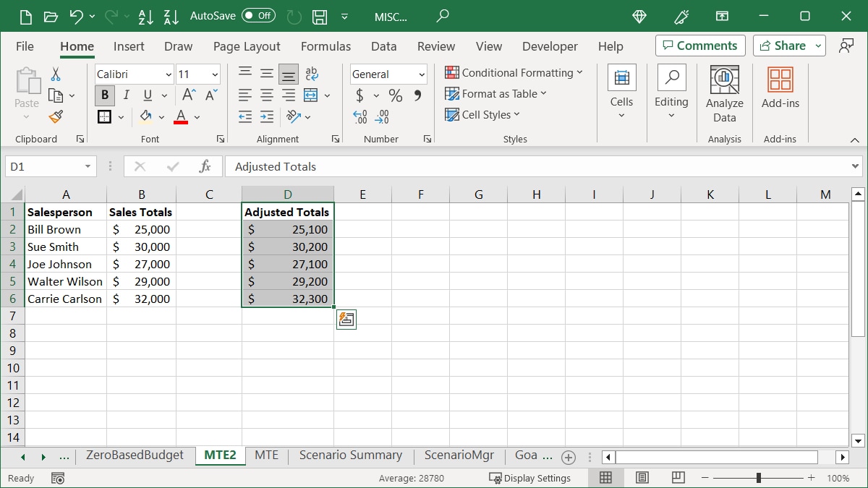Sort data ascending with the A-Z icon
Viewport: 868px width, 488px height.
click(x=146, y=17)
